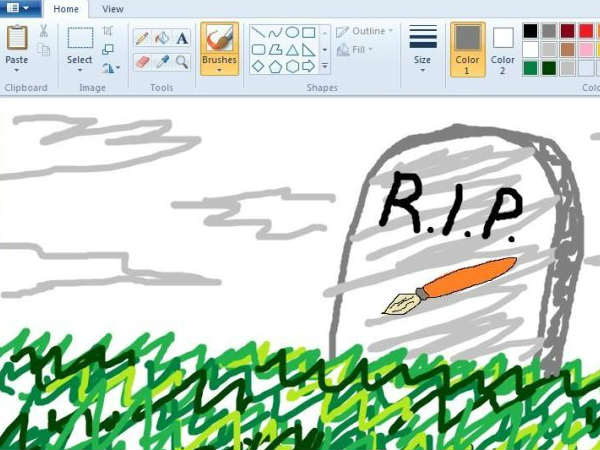Screen dimensions: 600x450
Task: Click the Crop icon
Action: click(x=108, y=31)
